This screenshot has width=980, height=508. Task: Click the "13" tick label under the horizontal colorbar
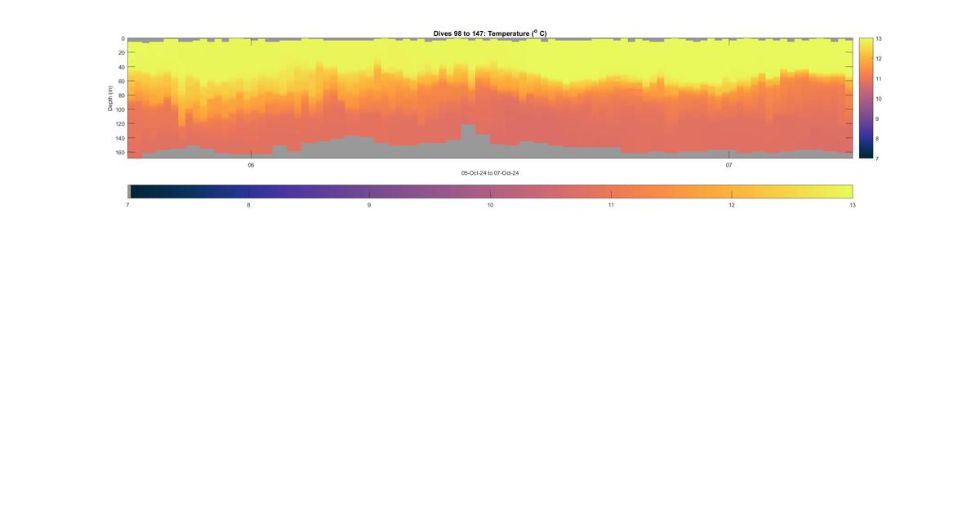coord(853,205)
